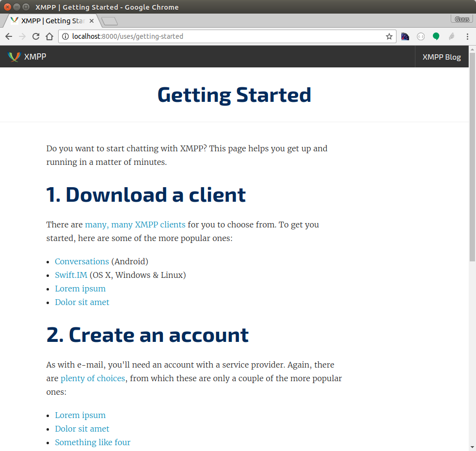
Task: Click Dolor sit amet under Create an account
Action: (82, 429)
